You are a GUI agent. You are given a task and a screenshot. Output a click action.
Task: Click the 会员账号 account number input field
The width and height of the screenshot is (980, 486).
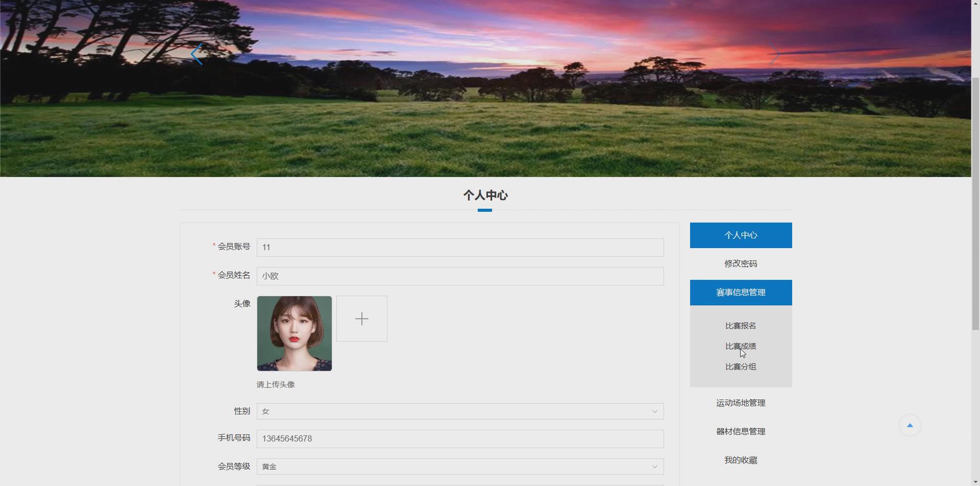pos(459,247)
